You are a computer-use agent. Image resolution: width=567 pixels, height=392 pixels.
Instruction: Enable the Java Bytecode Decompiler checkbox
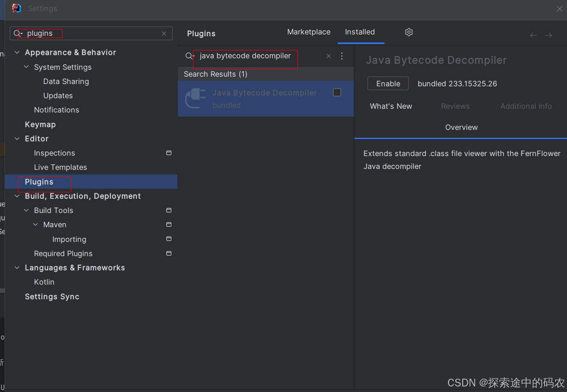337,93
